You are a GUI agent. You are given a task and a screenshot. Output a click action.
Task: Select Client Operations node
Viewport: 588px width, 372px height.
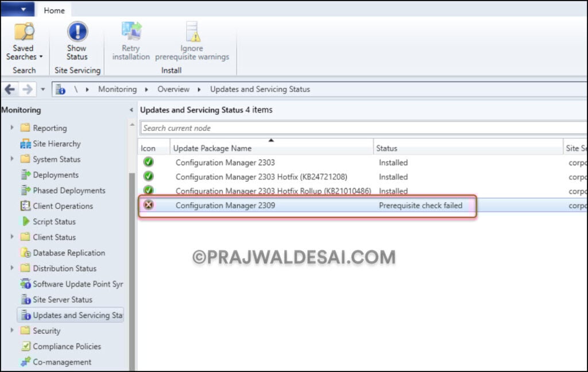63,206
